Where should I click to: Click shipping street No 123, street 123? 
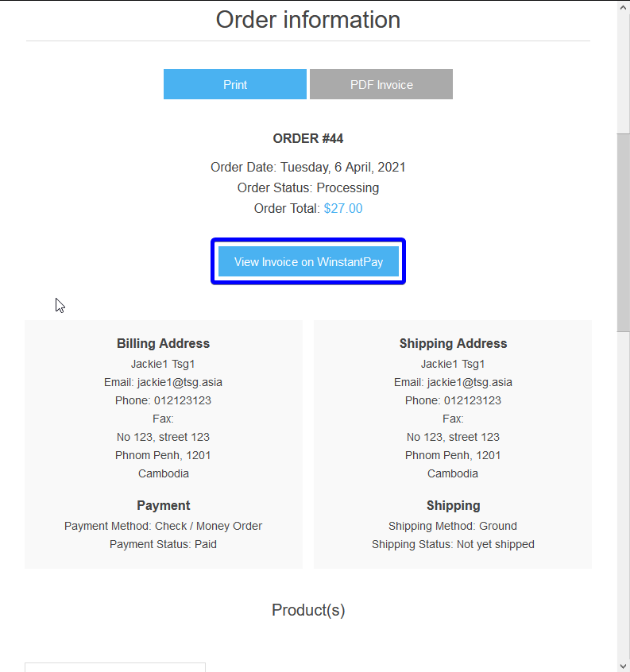(x=453, y=437)
